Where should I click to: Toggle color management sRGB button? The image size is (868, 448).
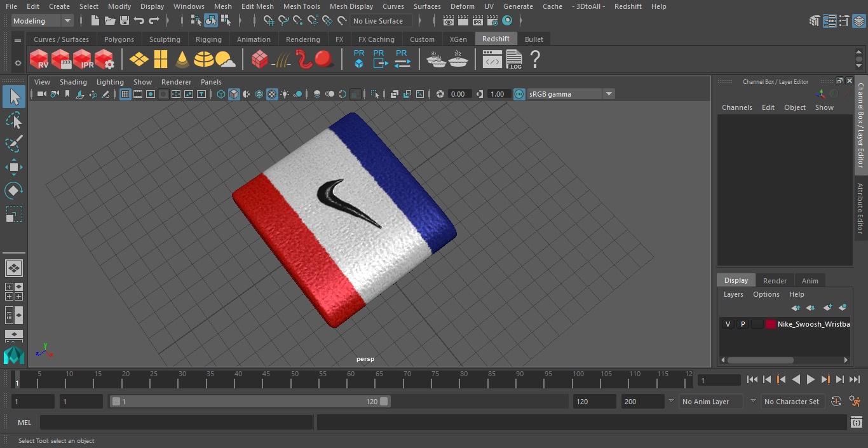click(519, 94)
